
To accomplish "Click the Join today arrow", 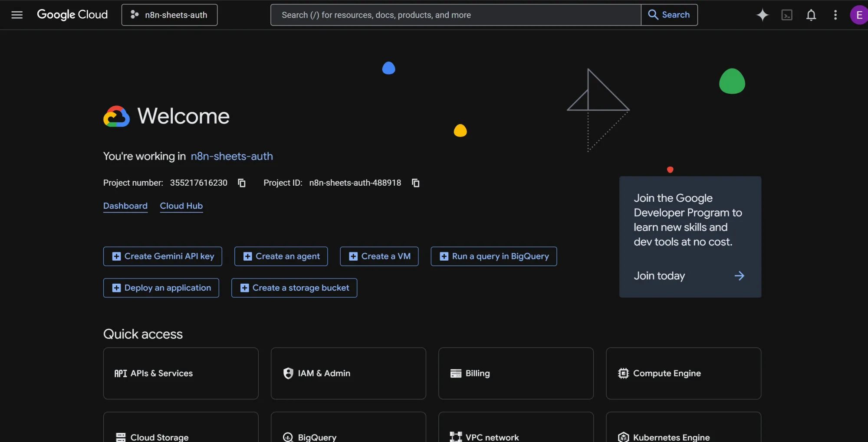I will click(x=740, y=276).
